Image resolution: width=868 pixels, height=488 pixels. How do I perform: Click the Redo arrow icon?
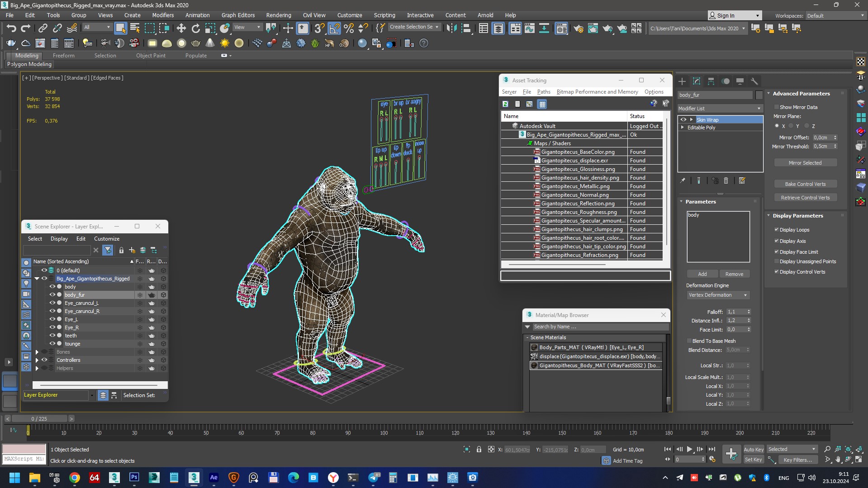coord(26,28)
